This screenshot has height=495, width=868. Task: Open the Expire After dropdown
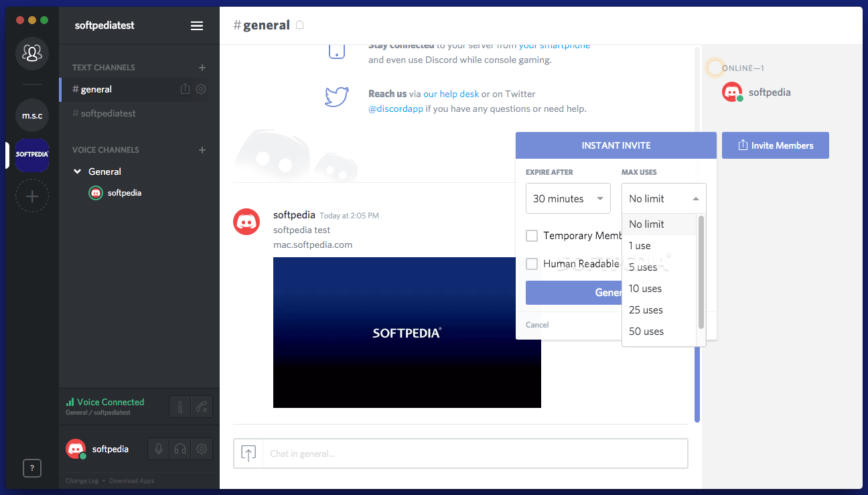(x=568, y=198)
